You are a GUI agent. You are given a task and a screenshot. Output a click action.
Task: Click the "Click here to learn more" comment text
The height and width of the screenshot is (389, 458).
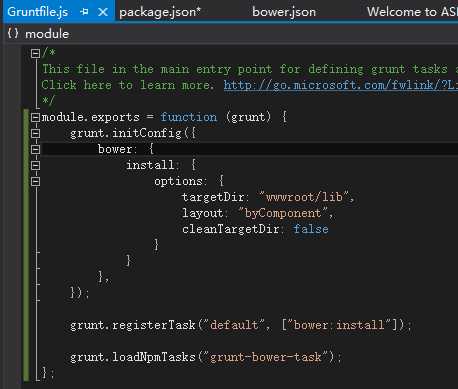pyautogui.click(x=127, y=85)
